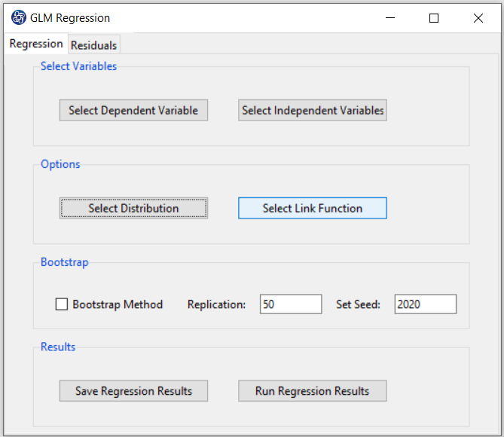
Task: Focus the Replication input field showing 50
Action: pyautogui.click(x=291, y=304)
